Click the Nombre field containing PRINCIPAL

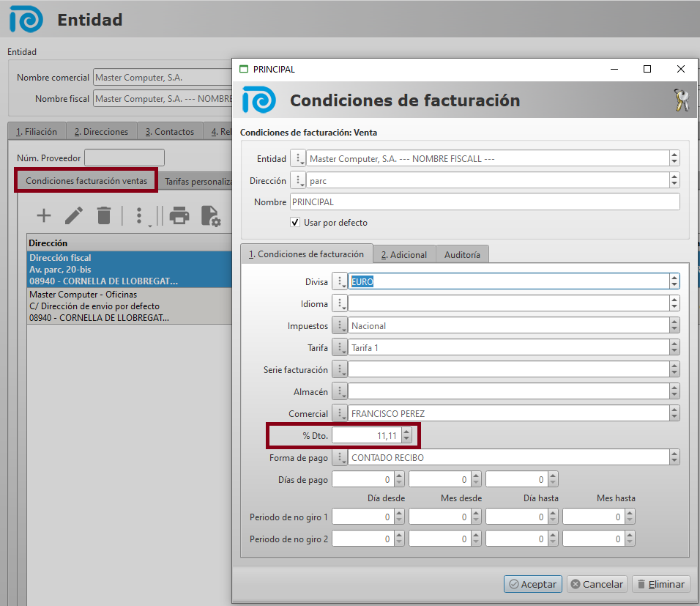click(x=484, y=202)
